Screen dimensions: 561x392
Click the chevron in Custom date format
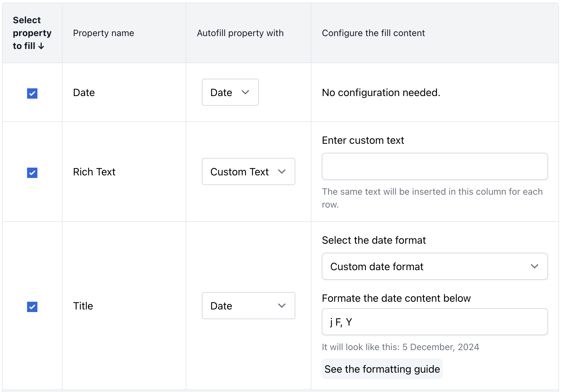[x=535, y=266]
